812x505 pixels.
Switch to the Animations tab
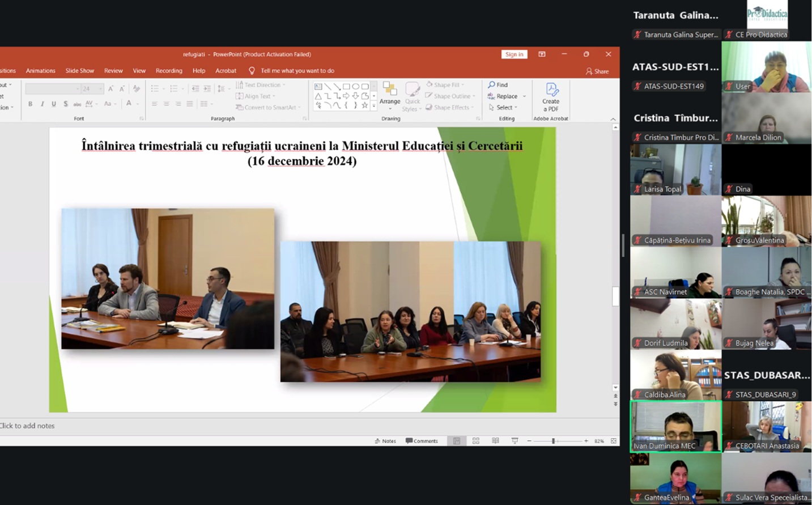(40, 71)
